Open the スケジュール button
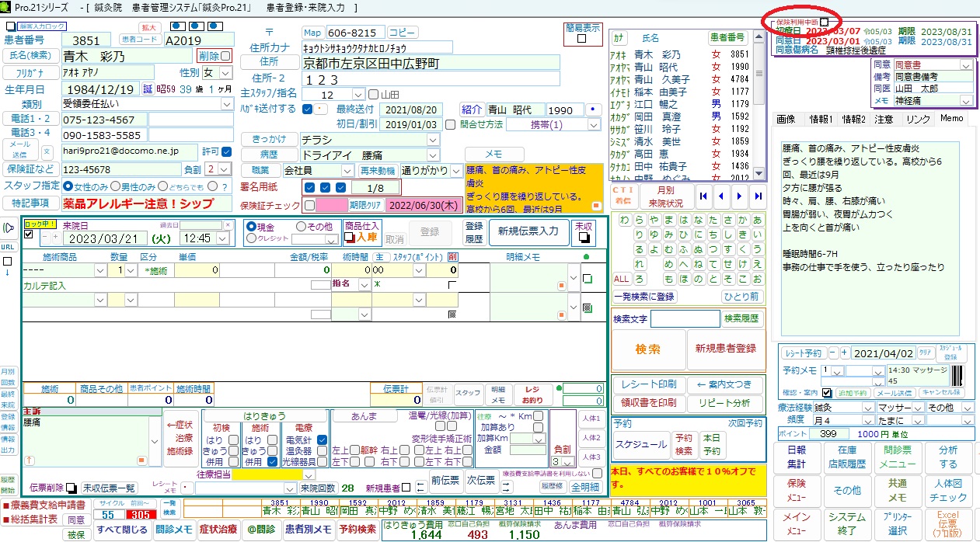The image size is (980, 542). point(641,445)
